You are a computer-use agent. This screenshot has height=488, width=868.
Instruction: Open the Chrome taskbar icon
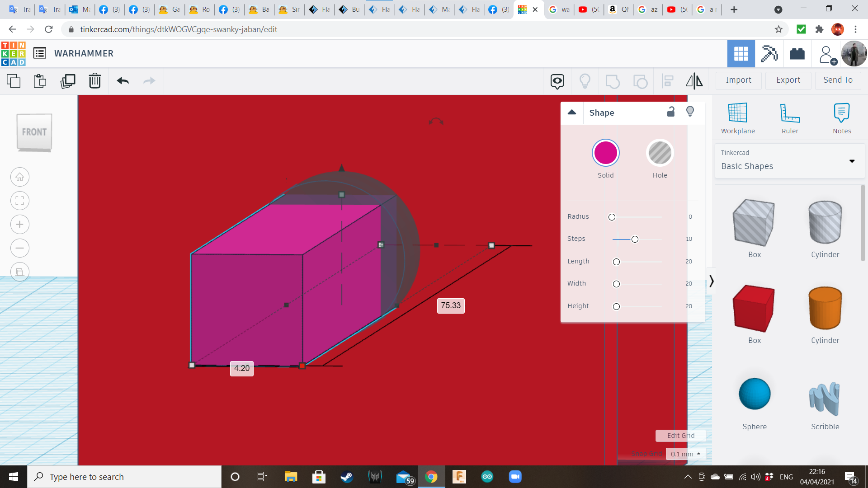tap(431, 477)
